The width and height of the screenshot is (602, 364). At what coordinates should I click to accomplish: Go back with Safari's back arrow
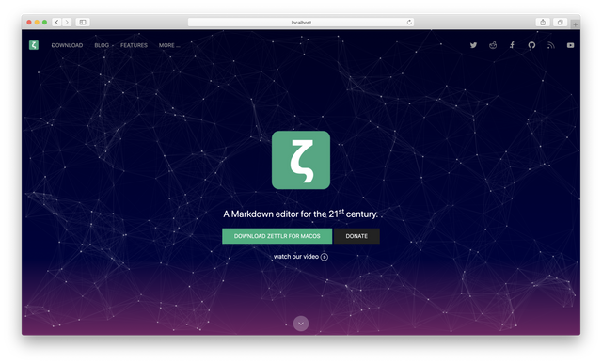(56, 22)
